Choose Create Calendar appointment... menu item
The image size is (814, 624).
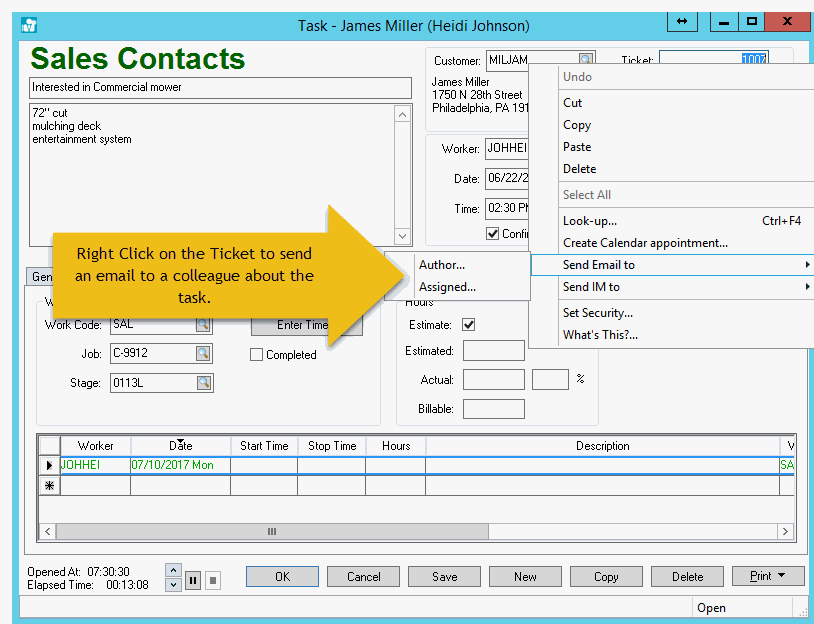tap(645, 243)
